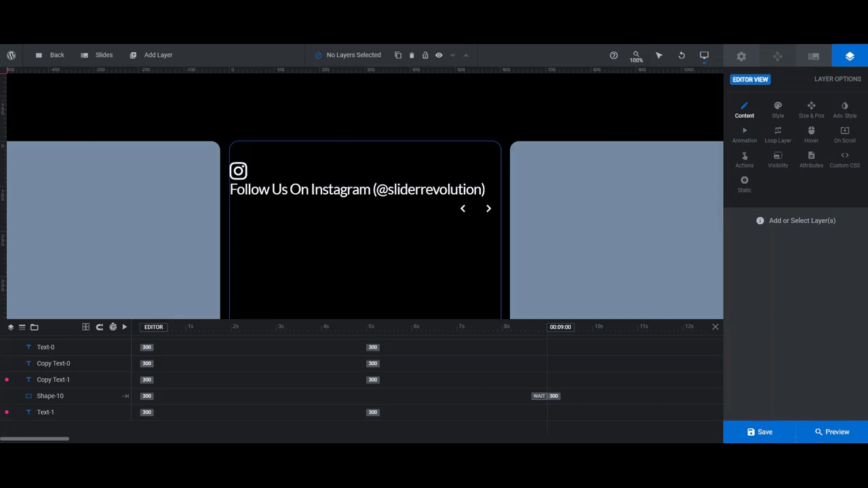868x488 pixels.
Task: Open the Custom CSS section
Action: pyautogui.click(x=845, y=160)
